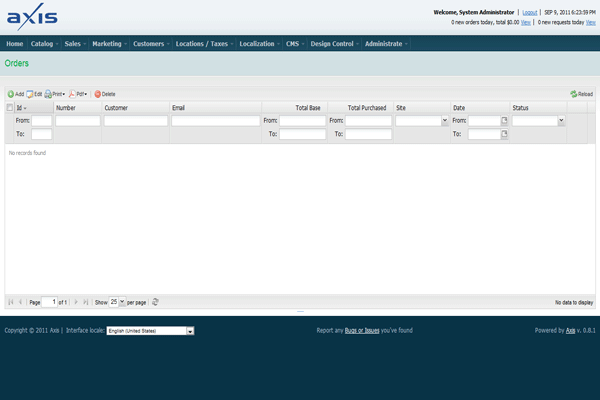Viewport: 600px width, 400px height.
Task: Open the Locations / Taxes menu
Action: [x=204, y=44]
